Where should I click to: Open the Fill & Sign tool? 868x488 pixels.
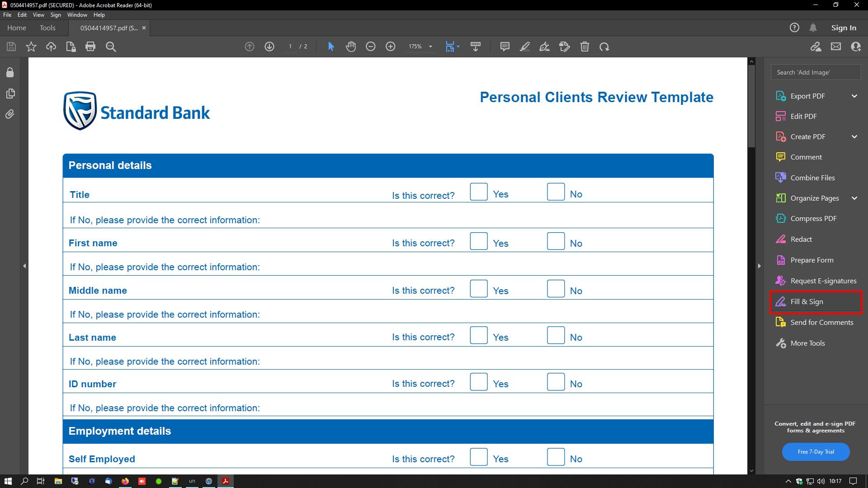pos(807,301)
